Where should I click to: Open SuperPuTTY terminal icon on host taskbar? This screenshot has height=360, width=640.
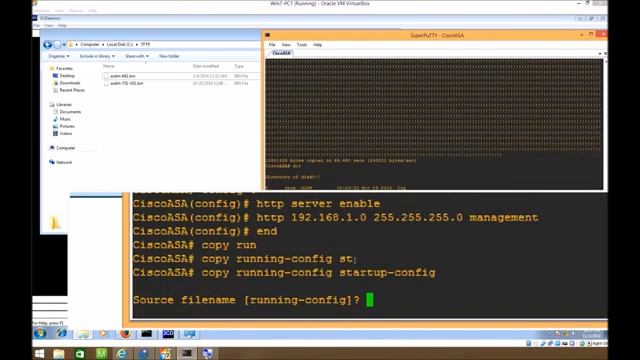[x=187, y=353]
